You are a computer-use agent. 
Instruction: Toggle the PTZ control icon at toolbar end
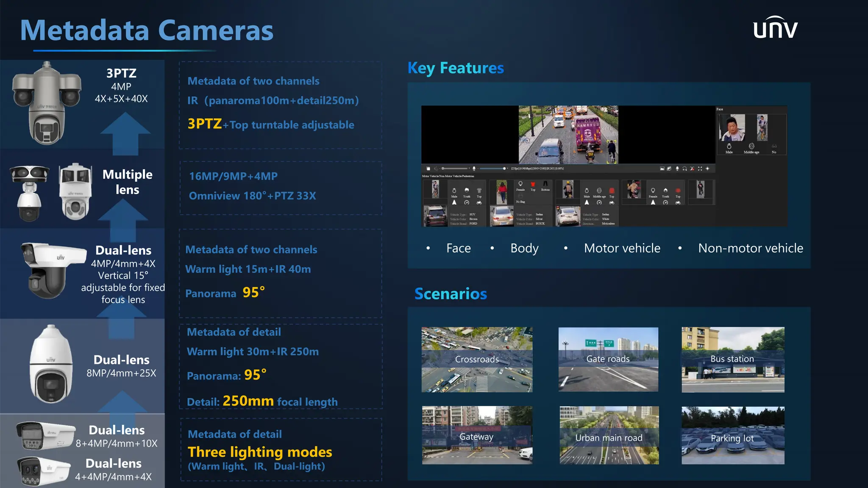pos(707,169)
